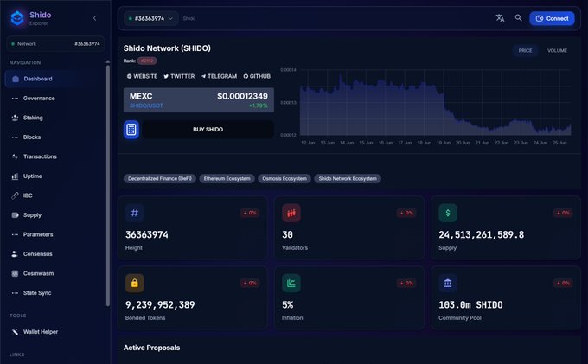Click the price chart area
The width and height of the screenshot is (588, 364).
(435, 102)
